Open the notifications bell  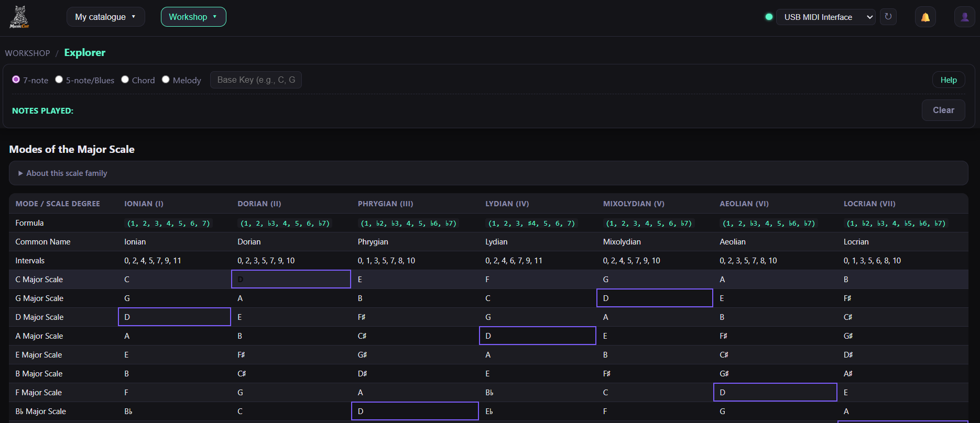coord(925,17)
